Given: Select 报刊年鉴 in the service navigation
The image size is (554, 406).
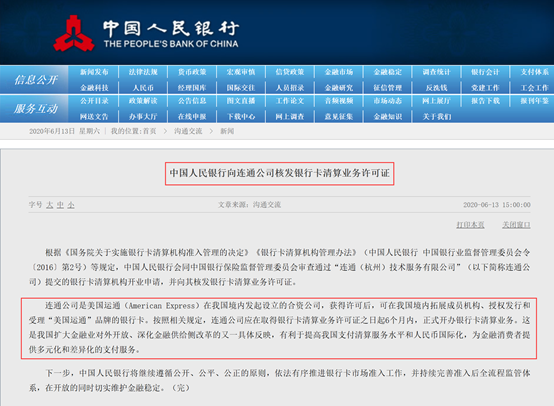Looking at the screenshot, I should click(x=535, y=101).
